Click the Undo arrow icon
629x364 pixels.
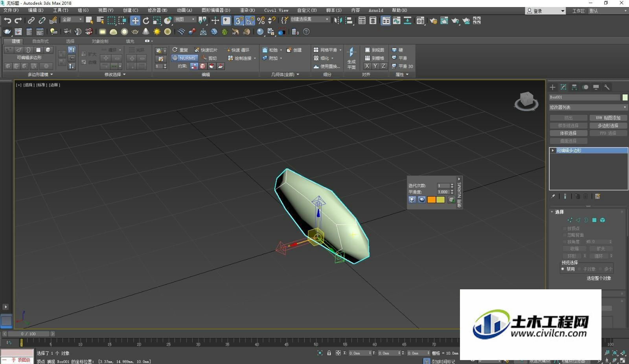(7, 20)
